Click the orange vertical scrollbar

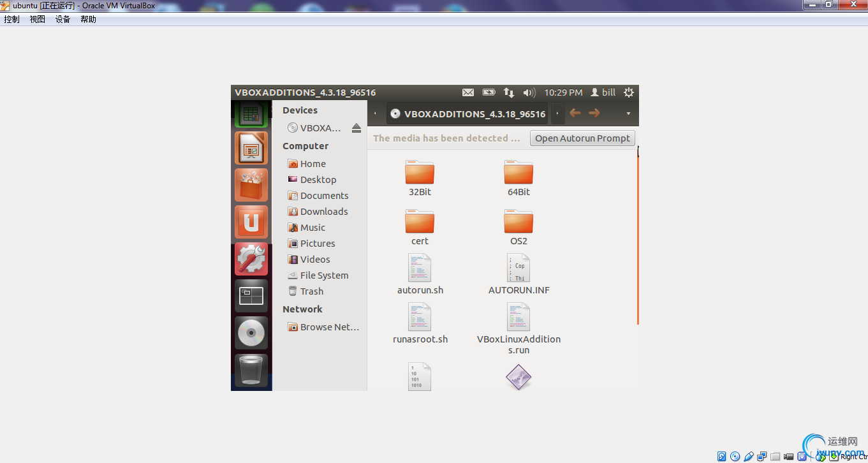(x=638, y=240)
